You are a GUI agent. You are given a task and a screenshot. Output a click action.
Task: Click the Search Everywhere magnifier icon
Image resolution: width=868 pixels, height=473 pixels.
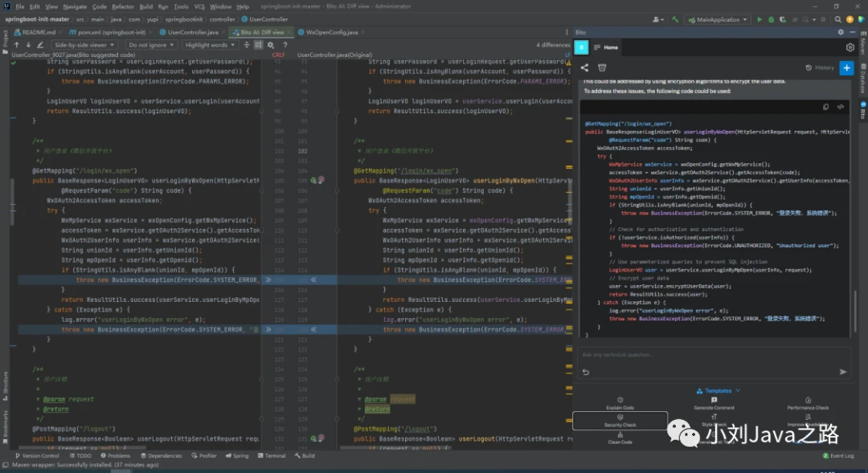click(839, 19)
